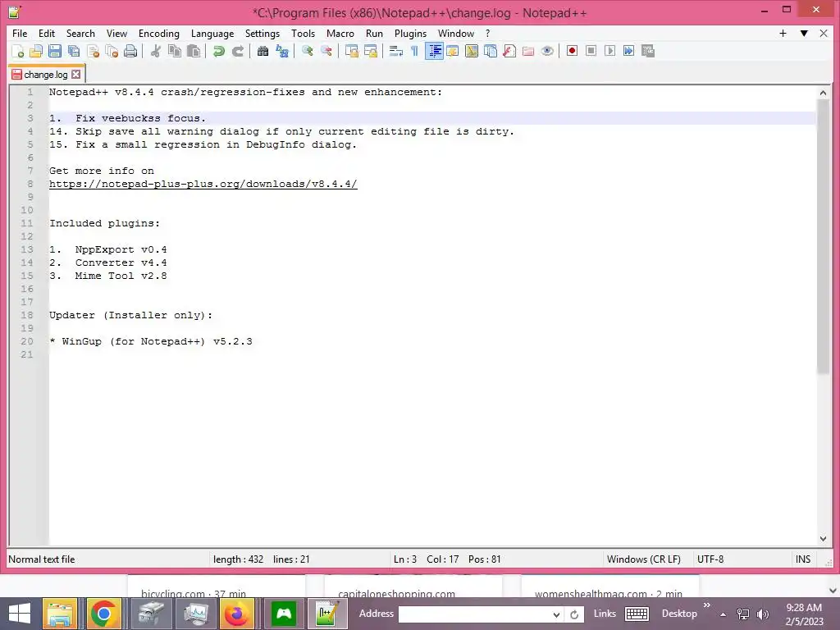Create a new document with New icon
Image resolution: width=840 pixels, height=630 pixels.
(18, 51)
